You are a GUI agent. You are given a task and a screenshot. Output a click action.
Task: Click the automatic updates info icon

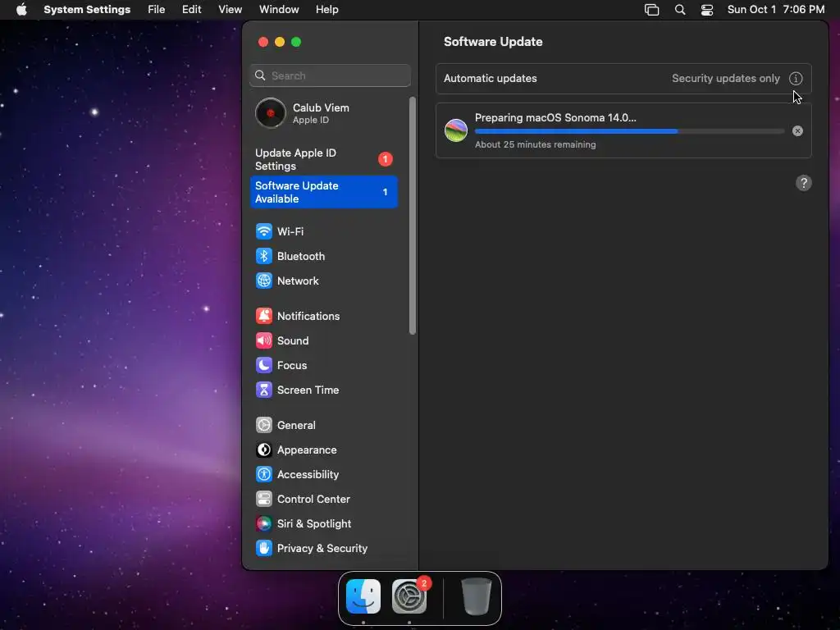796,79
